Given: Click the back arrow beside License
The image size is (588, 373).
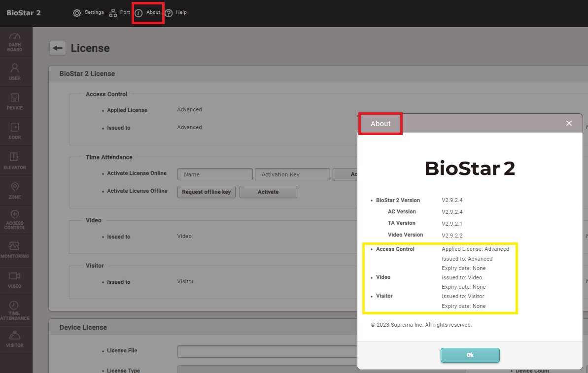Looking at the screenshot, I should 58,48.
